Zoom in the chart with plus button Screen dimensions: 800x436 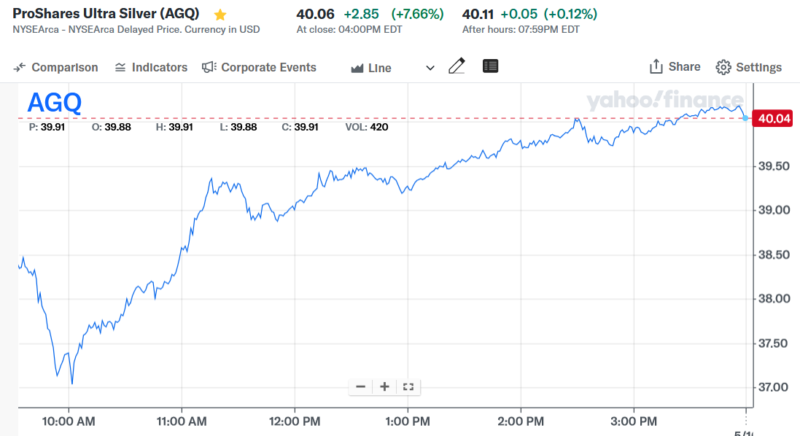pos(384,386)
